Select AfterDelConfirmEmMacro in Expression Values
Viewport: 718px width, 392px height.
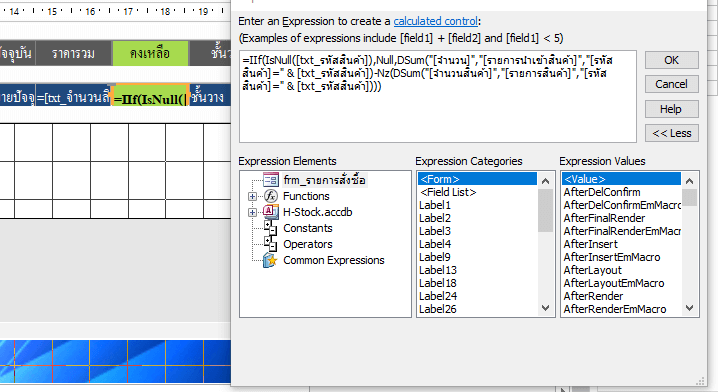(621, 205)
